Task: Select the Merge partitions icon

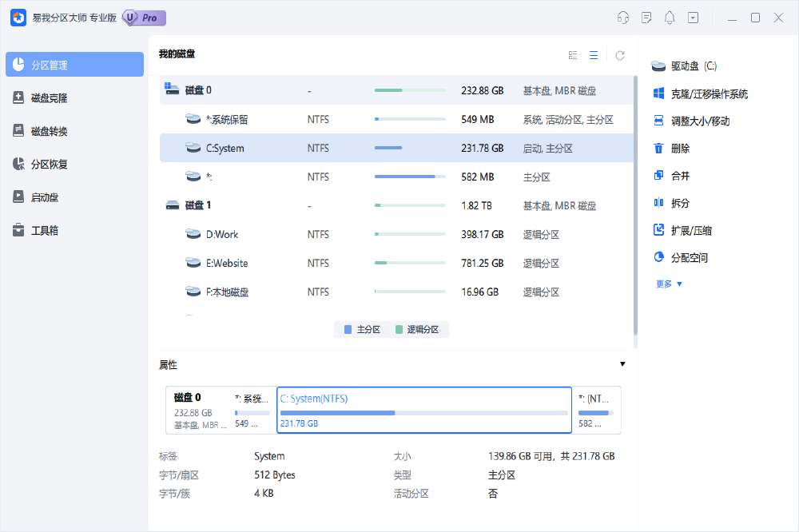Action: (x=659, y=176)
